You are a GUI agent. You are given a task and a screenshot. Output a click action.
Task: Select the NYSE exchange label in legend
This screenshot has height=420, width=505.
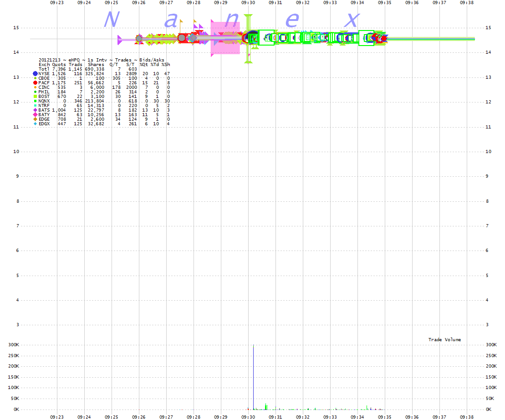pyautogui.click(x=44, y=74)
